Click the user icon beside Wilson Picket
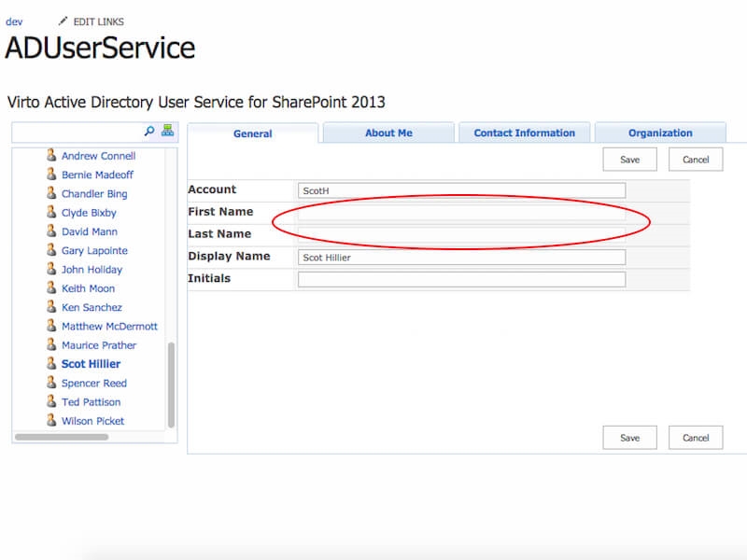The width and height of the screenshot is (747, 560). [x=51, y=421]
